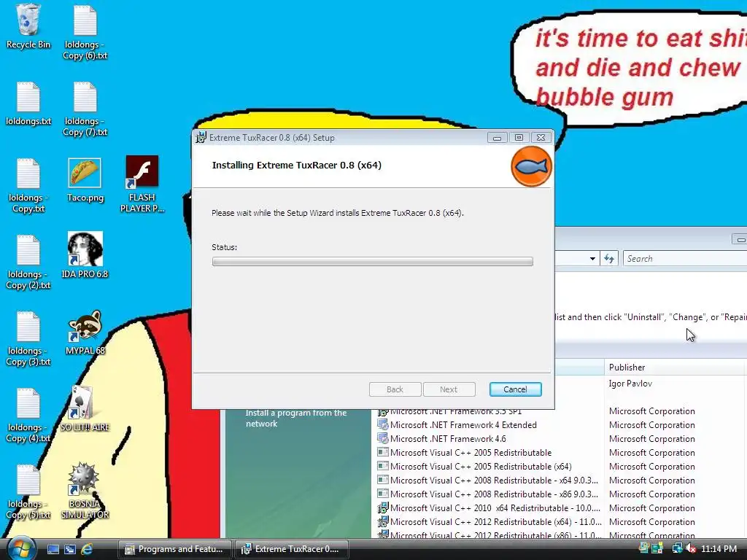Click the disabled Next button

449,389
